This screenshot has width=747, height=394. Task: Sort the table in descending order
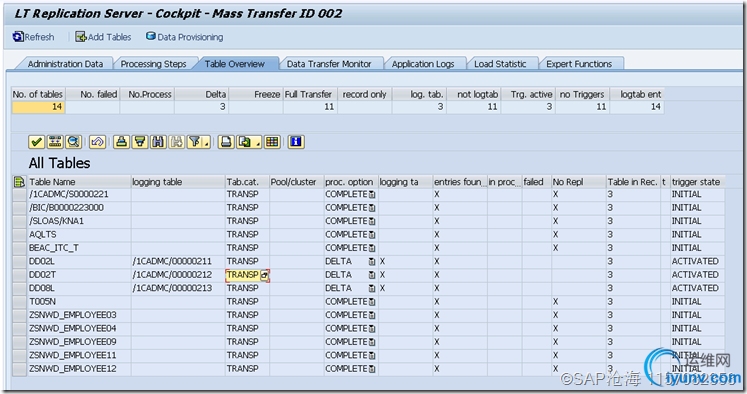(140, 142)
